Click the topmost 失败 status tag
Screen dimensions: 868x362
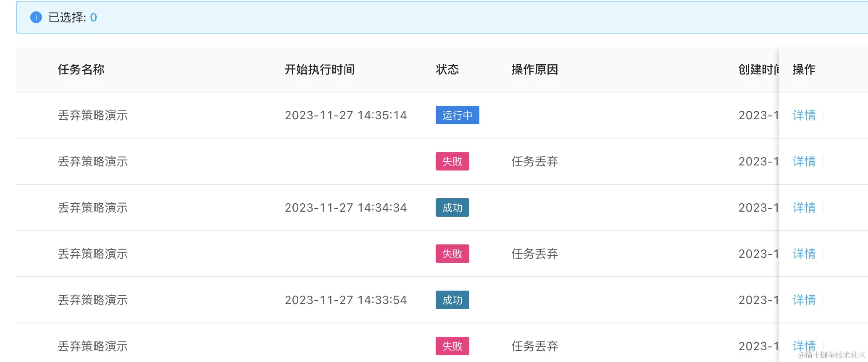[x=452, y=161]
